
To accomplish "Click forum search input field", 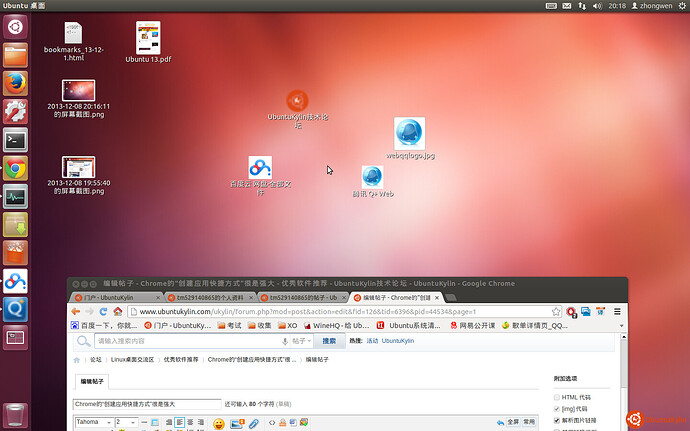I will tap(189, 341).
